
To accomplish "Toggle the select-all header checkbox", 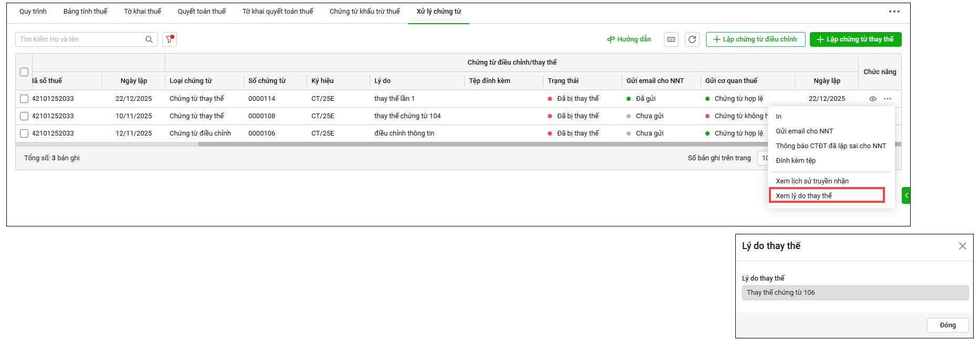I will (x=24, y=72).
